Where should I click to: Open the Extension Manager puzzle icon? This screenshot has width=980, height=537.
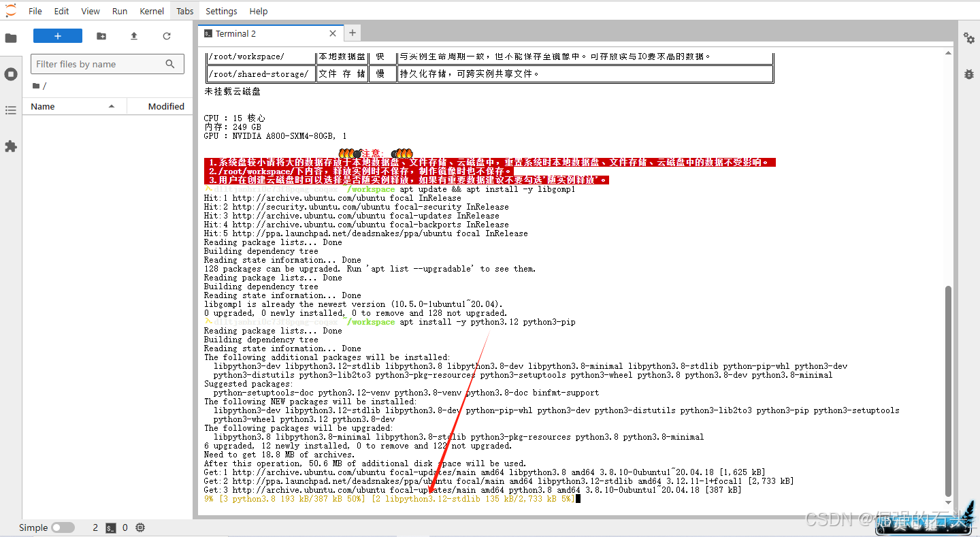[x=11, y=146]
